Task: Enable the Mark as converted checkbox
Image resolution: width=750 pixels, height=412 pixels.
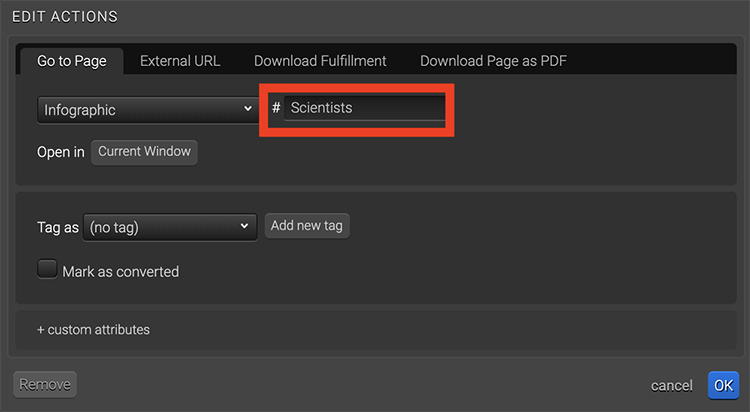Action: point(47,269)
